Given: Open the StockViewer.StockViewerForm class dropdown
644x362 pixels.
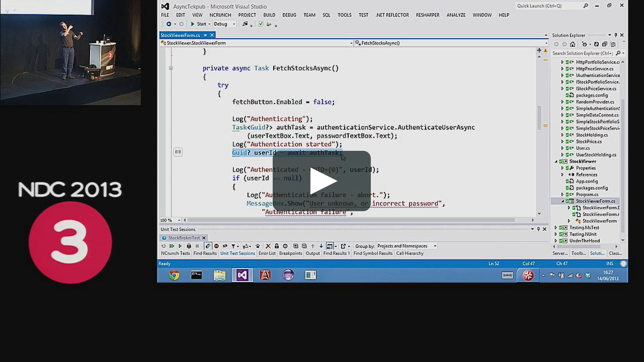Looking at the screenshot, I should coord(257,43).
